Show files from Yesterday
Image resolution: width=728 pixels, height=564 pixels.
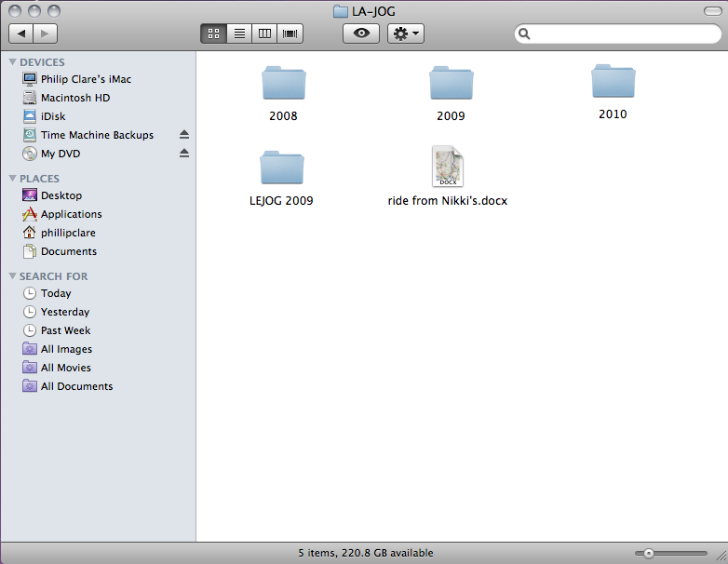tap(99, 312)
